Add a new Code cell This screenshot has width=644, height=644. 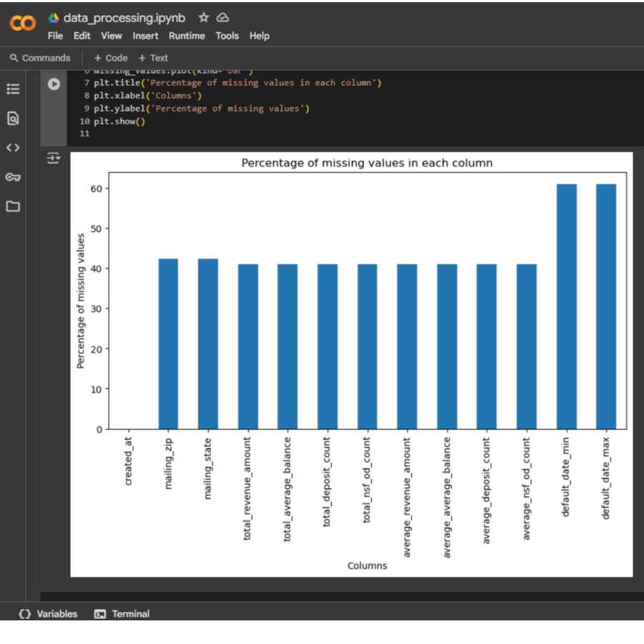111,58
